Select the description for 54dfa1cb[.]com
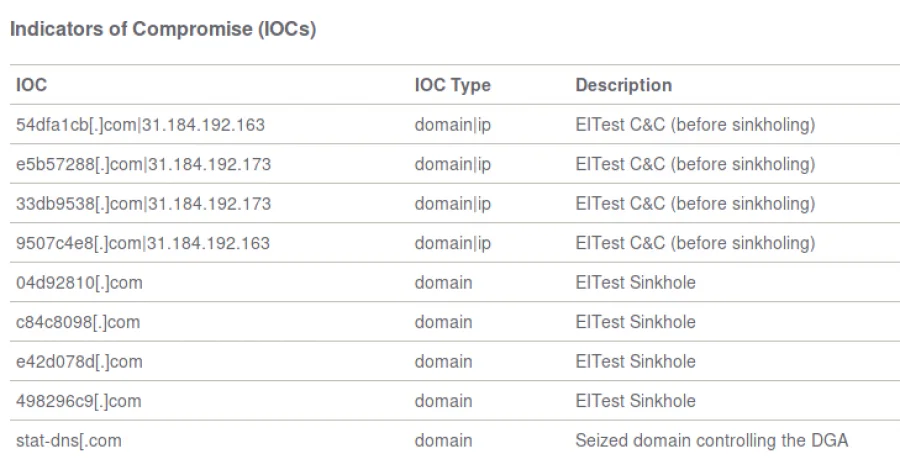 click(x=695, y=125)
